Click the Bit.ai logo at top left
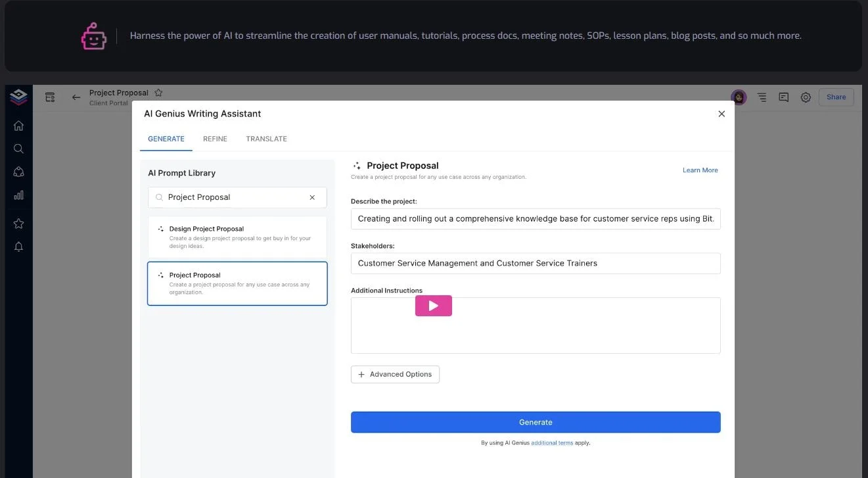This screenshot has width=868, height=478. pos(18,96)
